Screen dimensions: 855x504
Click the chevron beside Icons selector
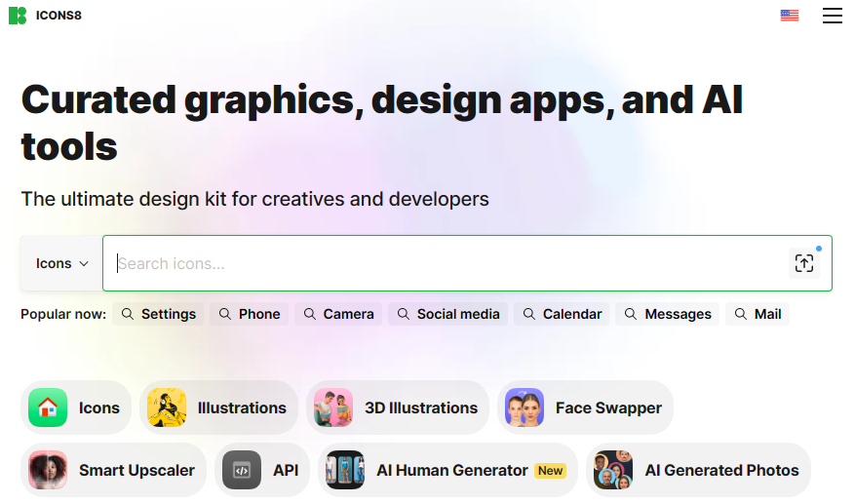coord(84,264)
